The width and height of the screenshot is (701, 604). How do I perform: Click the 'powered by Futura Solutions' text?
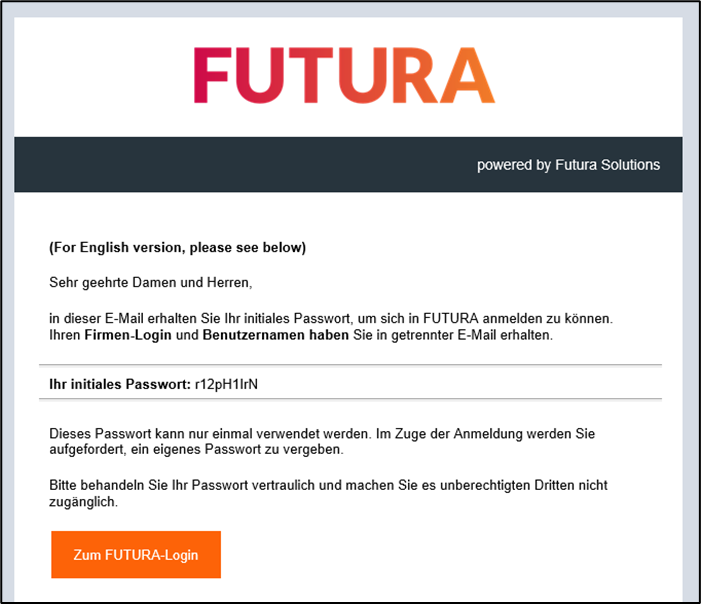point(568,164)
